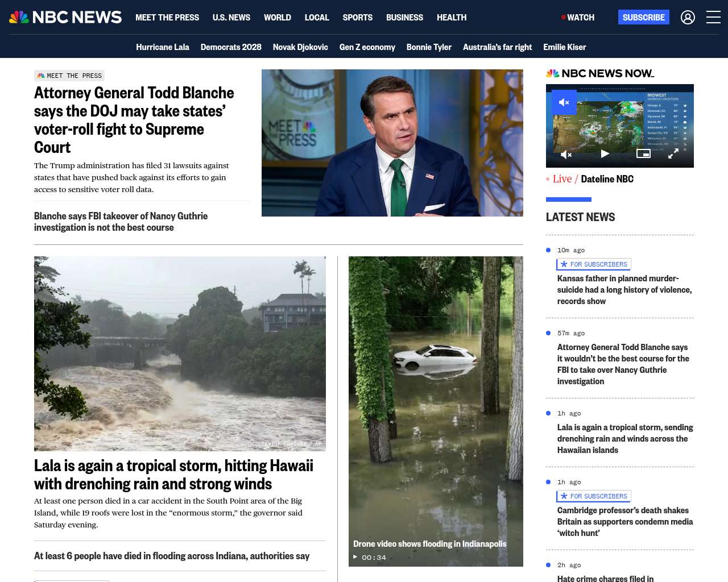Open the Sports section
Screen dimensions: 728x582
point(358,18)
